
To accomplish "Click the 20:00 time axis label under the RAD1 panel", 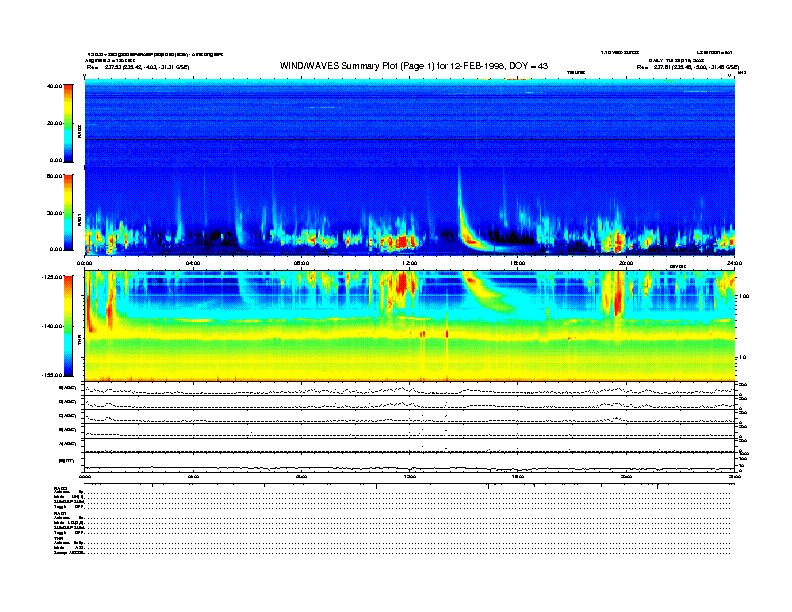I will click(x=625, y=263).
